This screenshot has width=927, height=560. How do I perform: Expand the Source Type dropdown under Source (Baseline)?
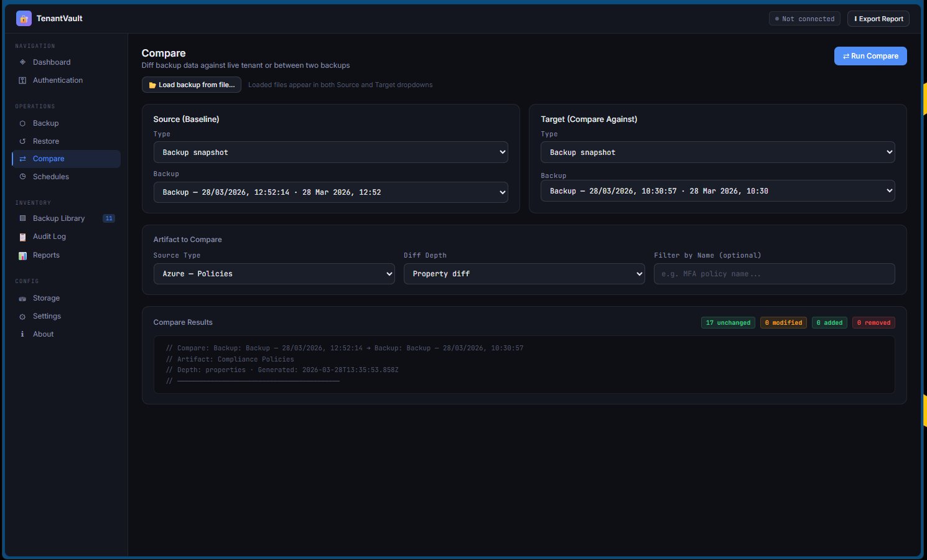click(330, 152)
